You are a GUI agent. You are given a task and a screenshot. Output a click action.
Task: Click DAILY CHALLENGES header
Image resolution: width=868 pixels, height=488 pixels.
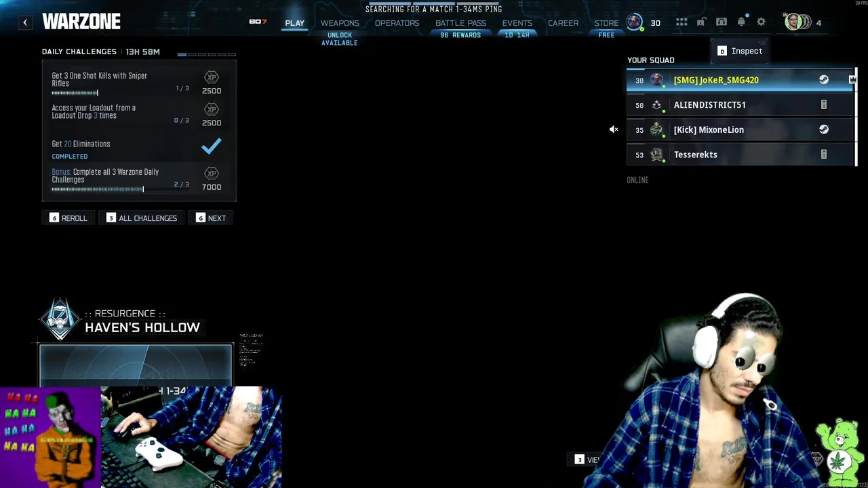(79, 52)
